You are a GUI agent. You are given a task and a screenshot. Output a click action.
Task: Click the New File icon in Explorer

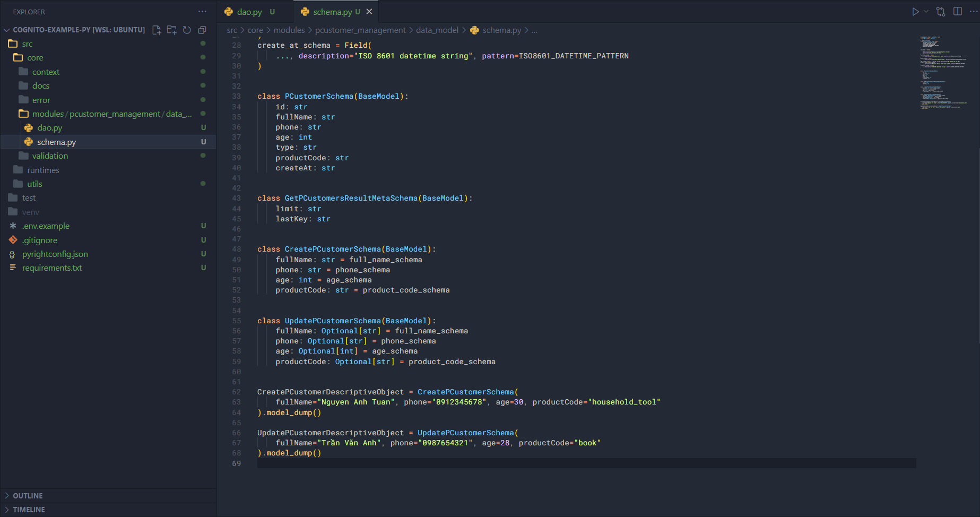point(157,30)
